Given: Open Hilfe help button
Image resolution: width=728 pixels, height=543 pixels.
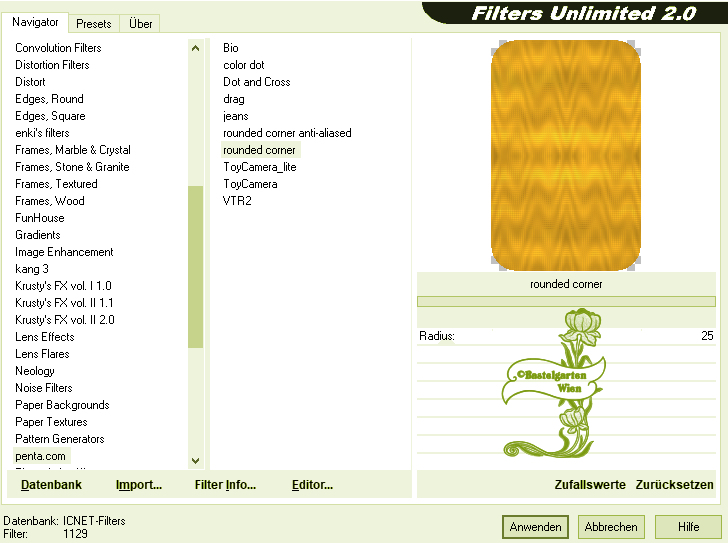Looking at the screenshot, I should click(688, 527).
